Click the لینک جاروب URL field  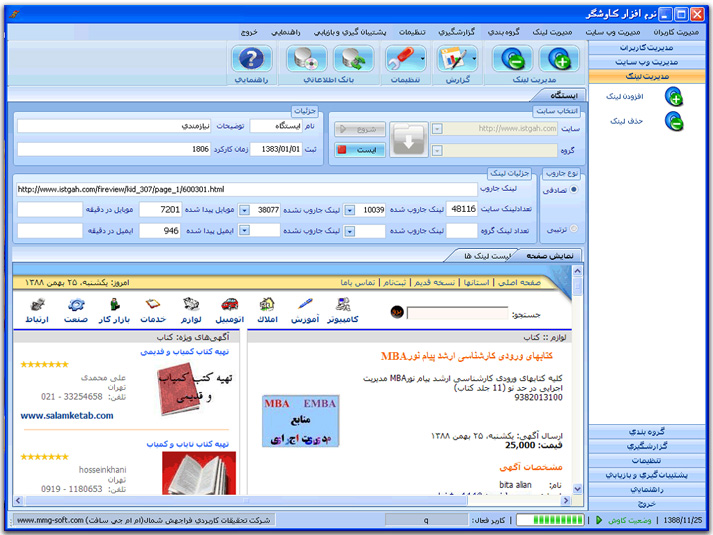(x=247, y=190)
